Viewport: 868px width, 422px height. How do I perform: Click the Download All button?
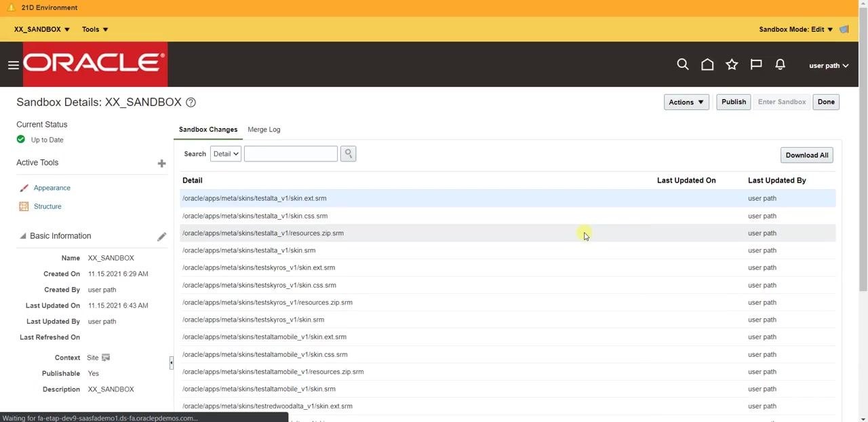tap(807, 155)
